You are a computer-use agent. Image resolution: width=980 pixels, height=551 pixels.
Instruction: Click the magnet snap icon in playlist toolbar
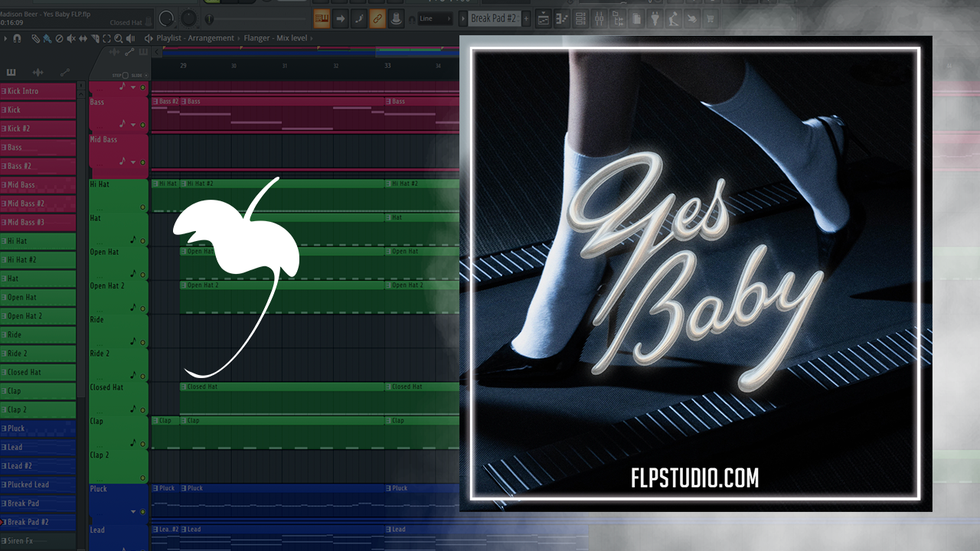click(17, 38)
